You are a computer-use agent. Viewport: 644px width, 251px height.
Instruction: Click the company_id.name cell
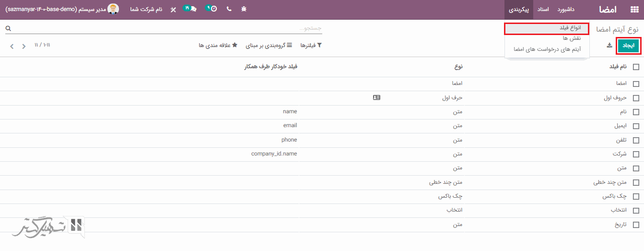274,154
